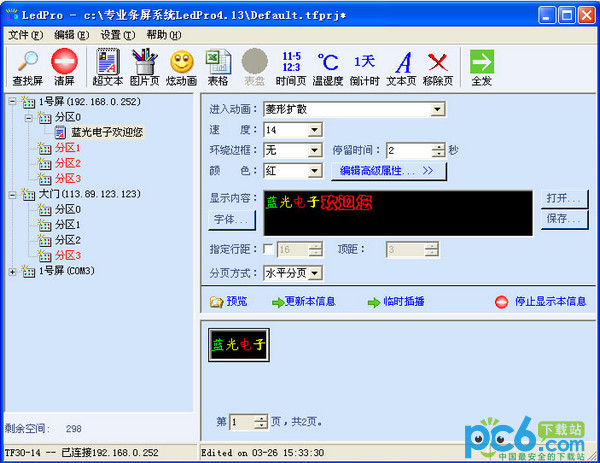Image resolution: width=600 pixels, height=463 pixels.
Task: Select 分区2 under 1号屏 (192.168.0.252)
Action: [68, 163]
